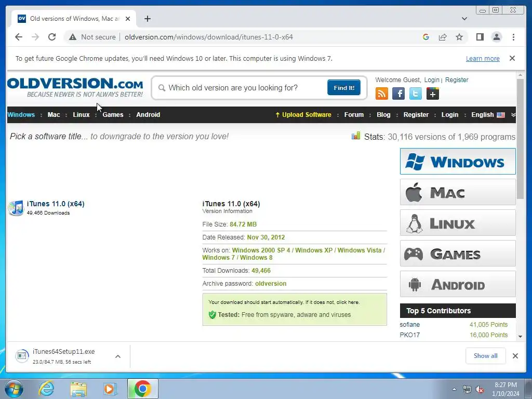Share this page via the share icon

tap(443, 37)
